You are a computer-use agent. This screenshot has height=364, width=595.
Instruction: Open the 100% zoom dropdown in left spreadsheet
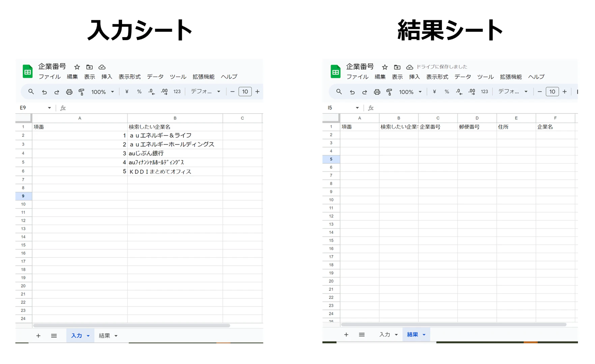[x=103, y=92]
